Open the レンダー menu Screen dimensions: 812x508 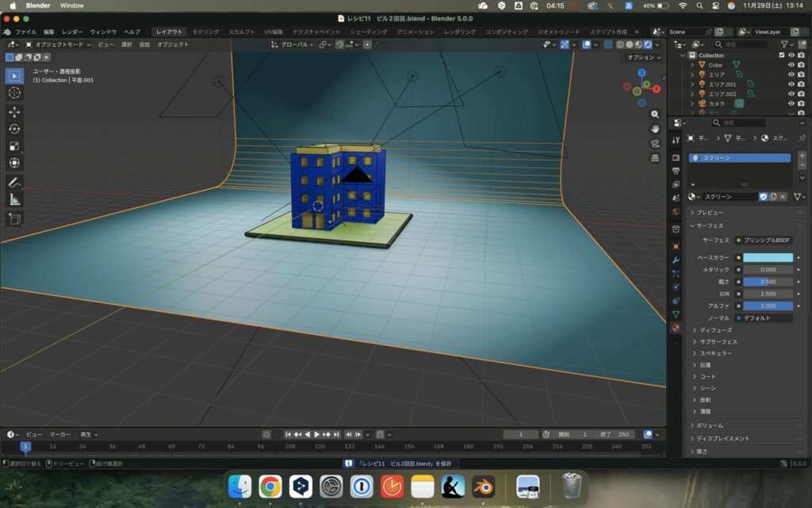pyautogui.click(x=72, y=32)
